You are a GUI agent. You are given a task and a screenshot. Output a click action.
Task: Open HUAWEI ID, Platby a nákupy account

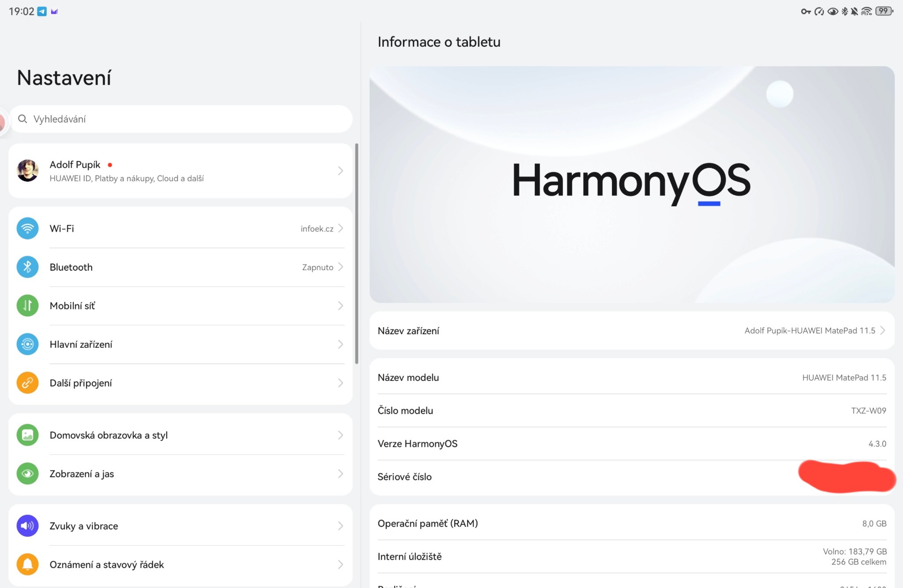[127, 179]
